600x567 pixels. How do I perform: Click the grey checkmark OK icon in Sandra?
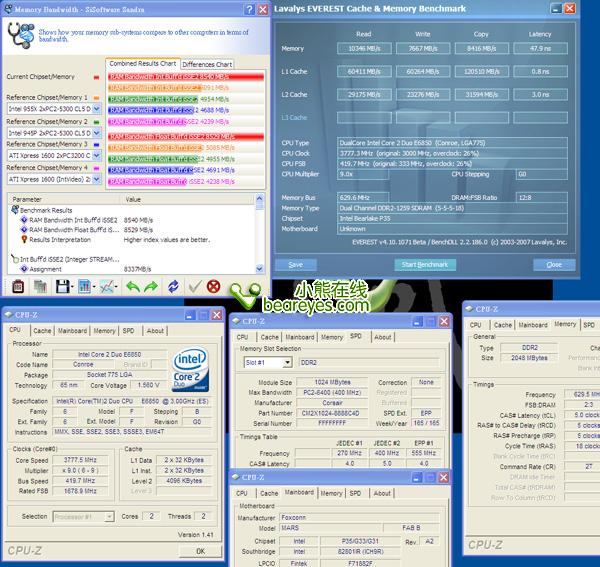(195, 286)
